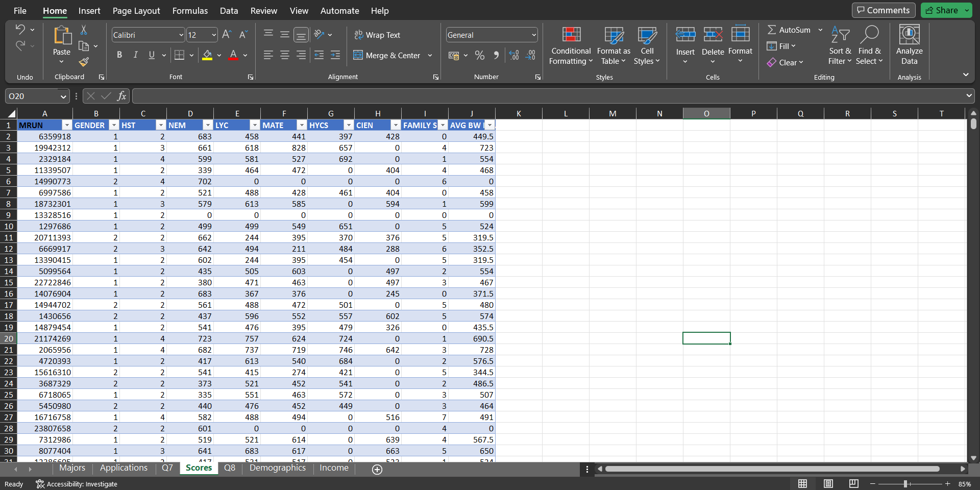Click the Copy icon
This screenshot has width=980, height=490.
pyautogui.click(x=84, y=46)
